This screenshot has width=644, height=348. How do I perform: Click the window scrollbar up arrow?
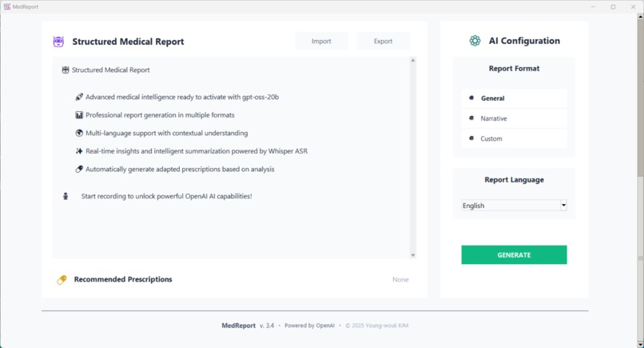640,17
